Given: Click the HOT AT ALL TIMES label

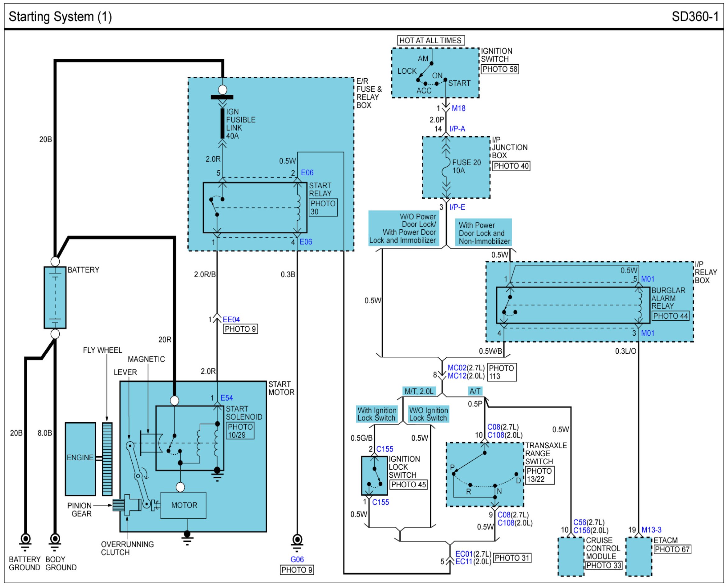Looking at the screenshot, I should pyautogui.click(x=430, y=41).
